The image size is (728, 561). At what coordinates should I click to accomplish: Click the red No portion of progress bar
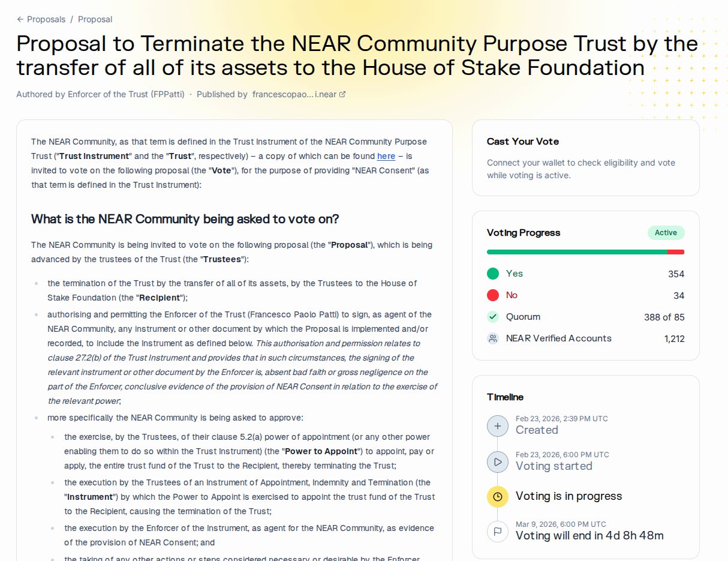(676, 252)
